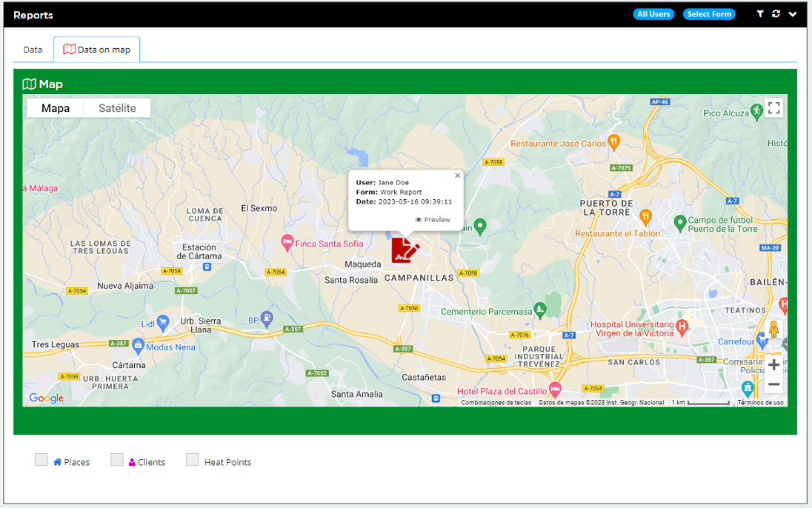The height and width of the screenshot is (508, 812).
Task: Select the Data on map tab
Action: point(97,50)
